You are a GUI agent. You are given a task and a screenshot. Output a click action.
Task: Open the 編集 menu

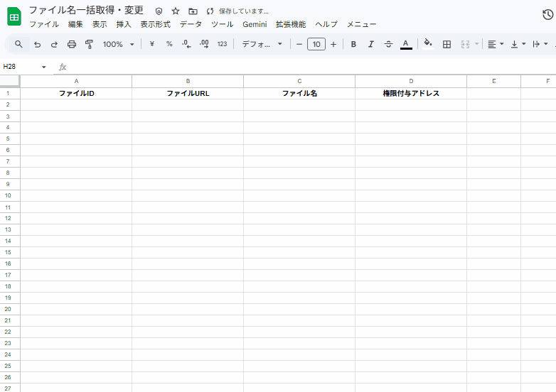pos(75,24)
